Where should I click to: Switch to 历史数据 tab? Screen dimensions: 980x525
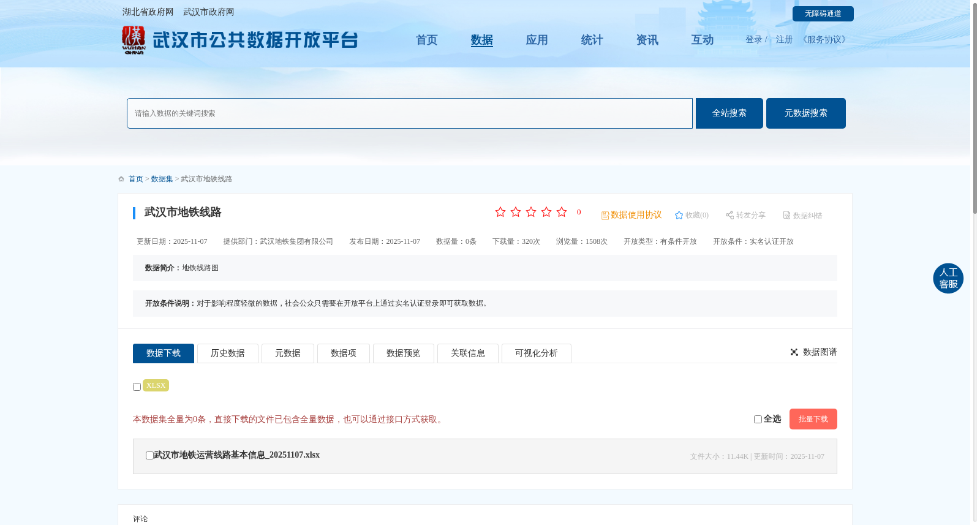point(228,353)
